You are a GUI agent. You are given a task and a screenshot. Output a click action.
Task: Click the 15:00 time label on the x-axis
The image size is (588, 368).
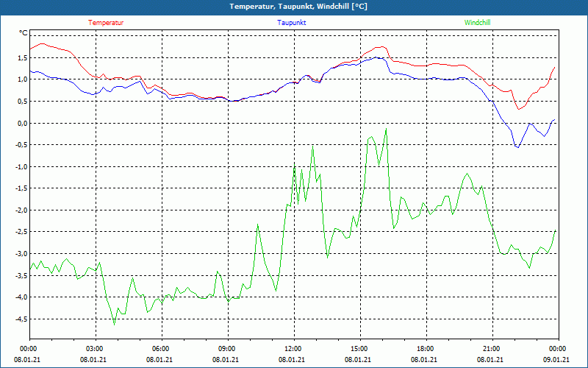point(358,349)
